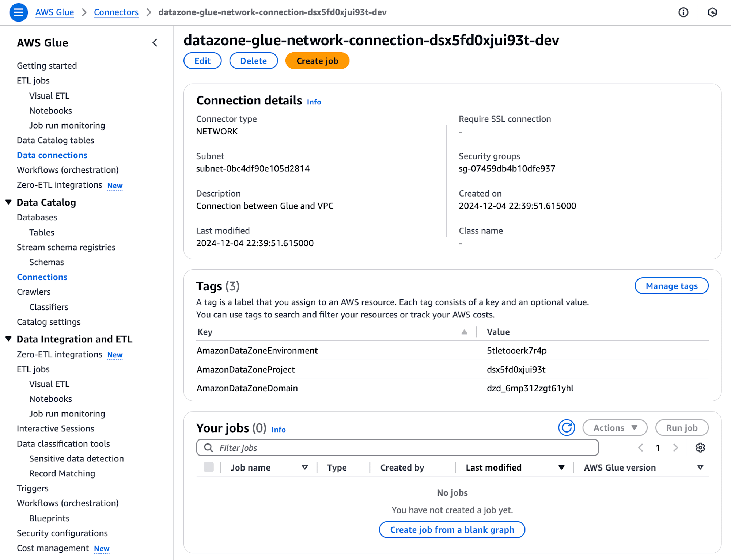Open Databases in sidebar
Viewport: 731px width, 560px height.
[x=37, y=217]
